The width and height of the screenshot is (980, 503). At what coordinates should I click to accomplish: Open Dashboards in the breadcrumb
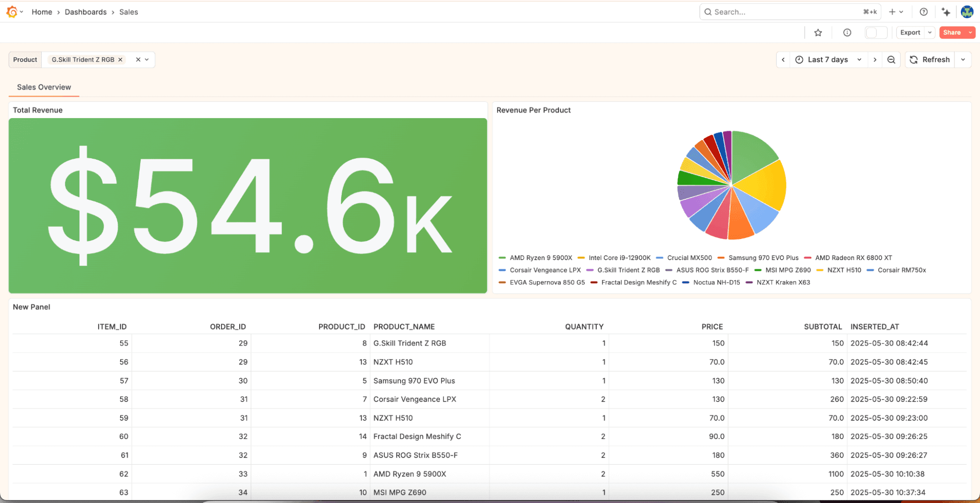coord(85,12)
